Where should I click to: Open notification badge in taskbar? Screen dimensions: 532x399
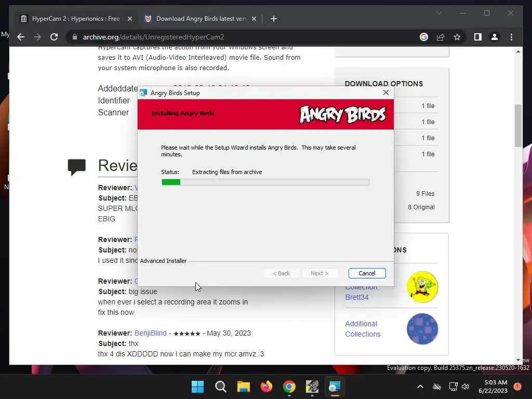click(x=517, y=387)
